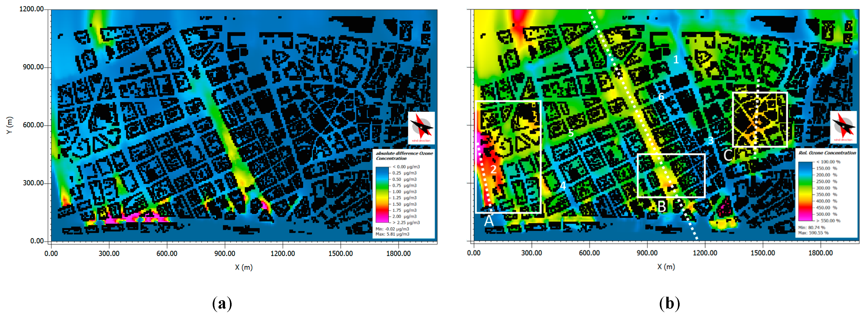
Task: Click the white letter A label
Action: coord(489,221)
